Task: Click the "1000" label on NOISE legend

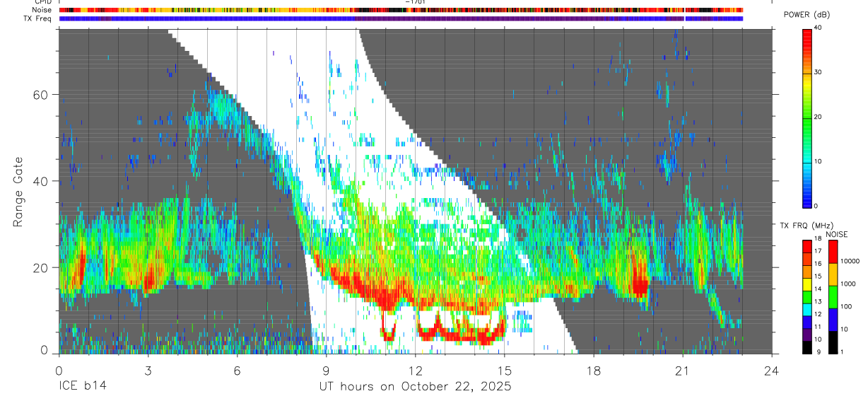Action: pos(848,284)
